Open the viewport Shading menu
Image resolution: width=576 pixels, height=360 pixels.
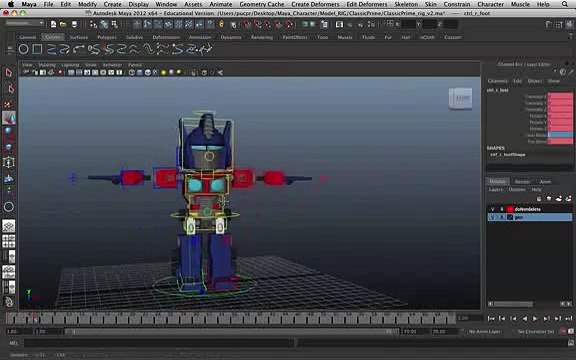click(x=47, y=65)
